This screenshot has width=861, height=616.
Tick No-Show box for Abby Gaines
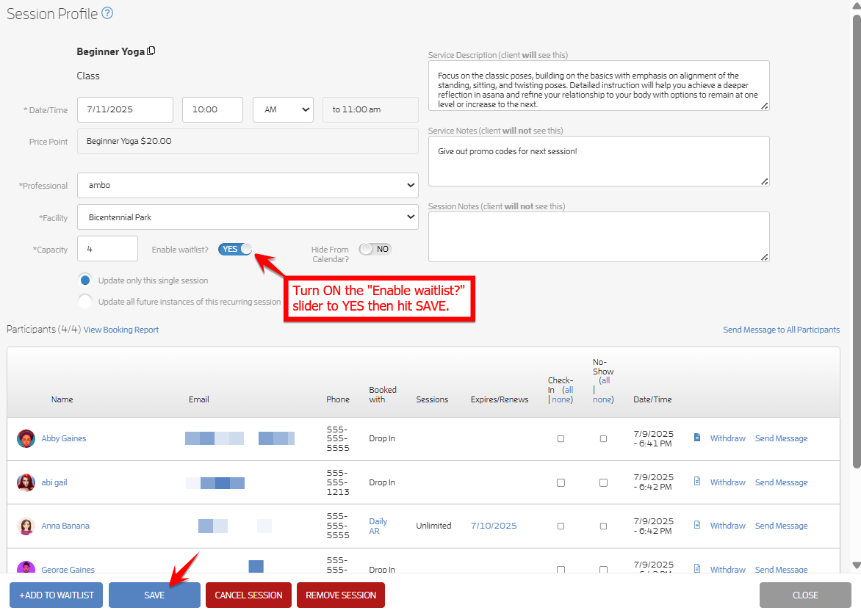pos(603,438)
